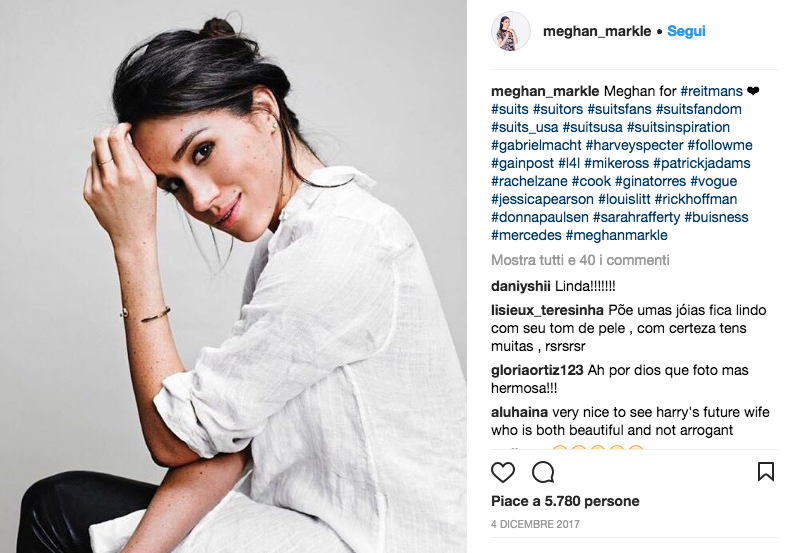Open comments with the speech bubble icon

tap(543, 472)
